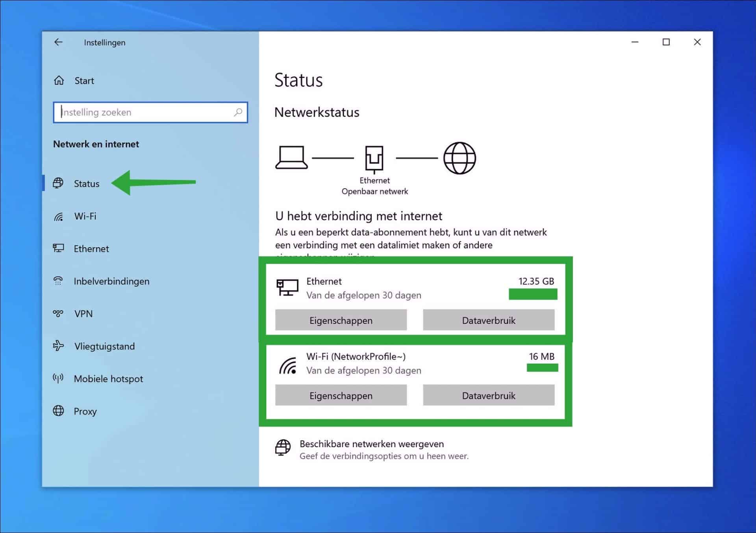Click the Proxy globe icon

tap(58, 411)
